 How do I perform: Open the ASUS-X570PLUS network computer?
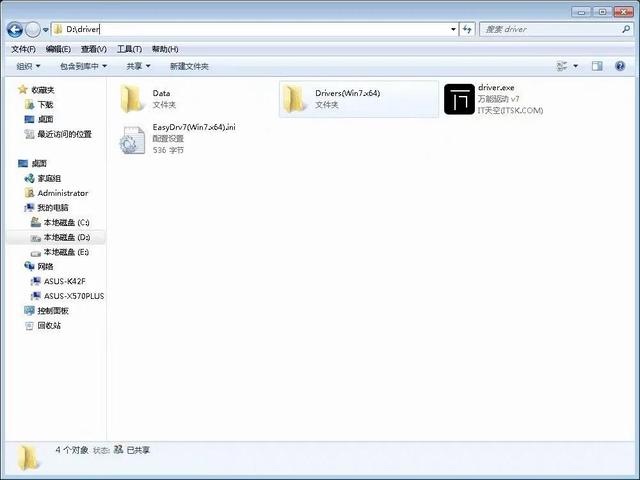coord(74,296)
